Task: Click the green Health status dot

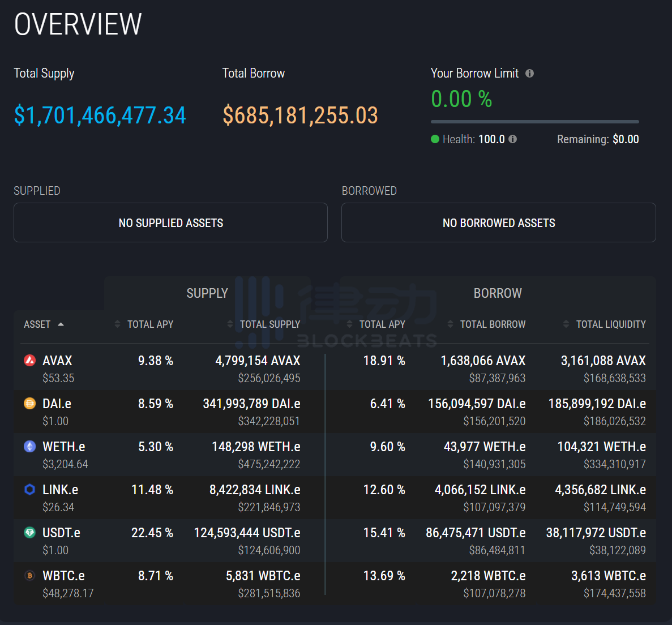Action: (435, 139)
